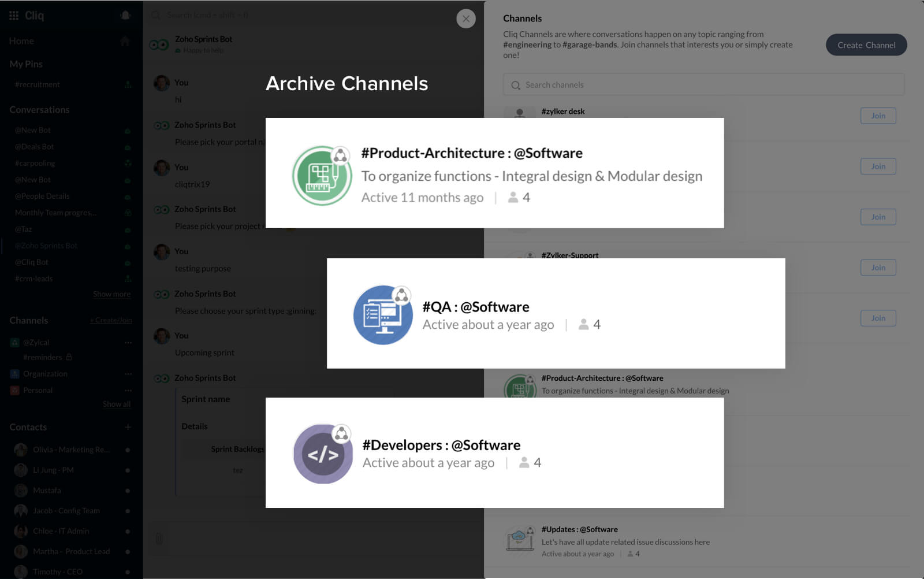Open more options for Organization
This screenshot has width=924, height=579.
tap(128, 374)
